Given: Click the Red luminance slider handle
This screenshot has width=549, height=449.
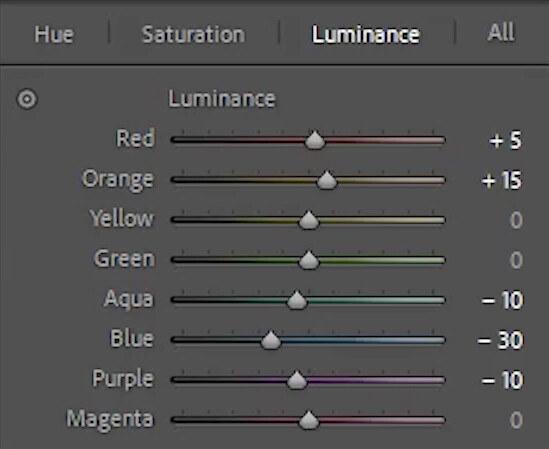Looking at the screenshot, I should point(315,140).
